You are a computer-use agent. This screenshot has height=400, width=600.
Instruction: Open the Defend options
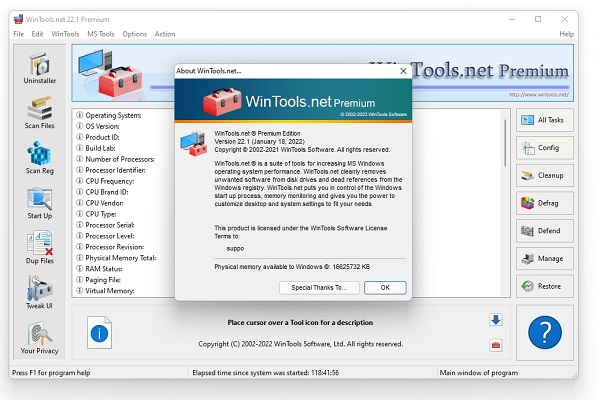[x=545, y=231]
